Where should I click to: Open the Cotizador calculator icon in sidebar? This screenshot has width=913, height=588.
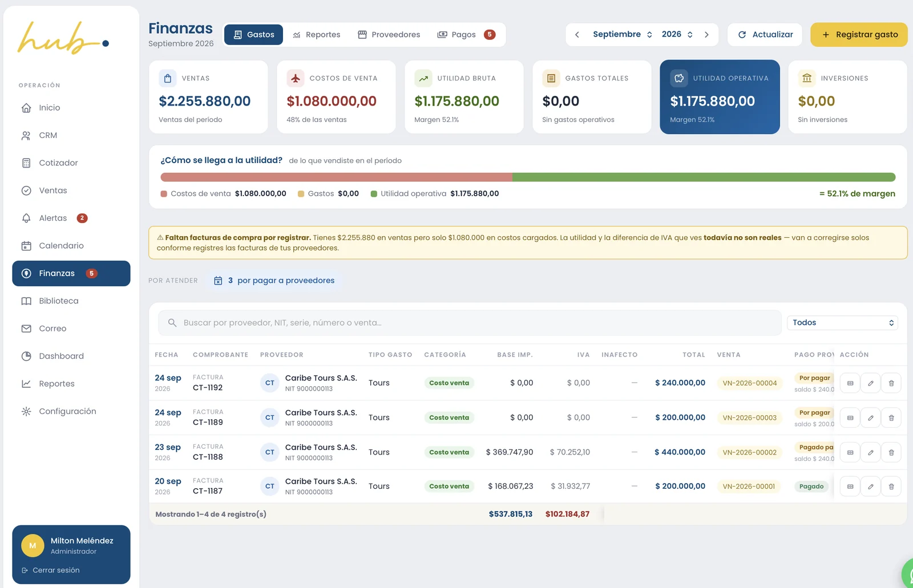(x=26, y=163)
